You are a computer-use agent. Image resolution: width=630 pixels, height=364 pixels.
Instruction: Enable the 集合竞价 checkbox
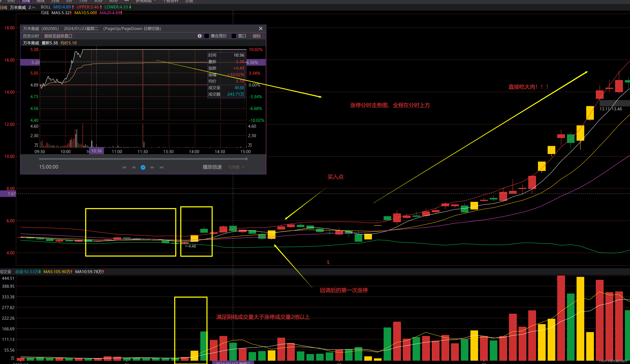(206, 36)
